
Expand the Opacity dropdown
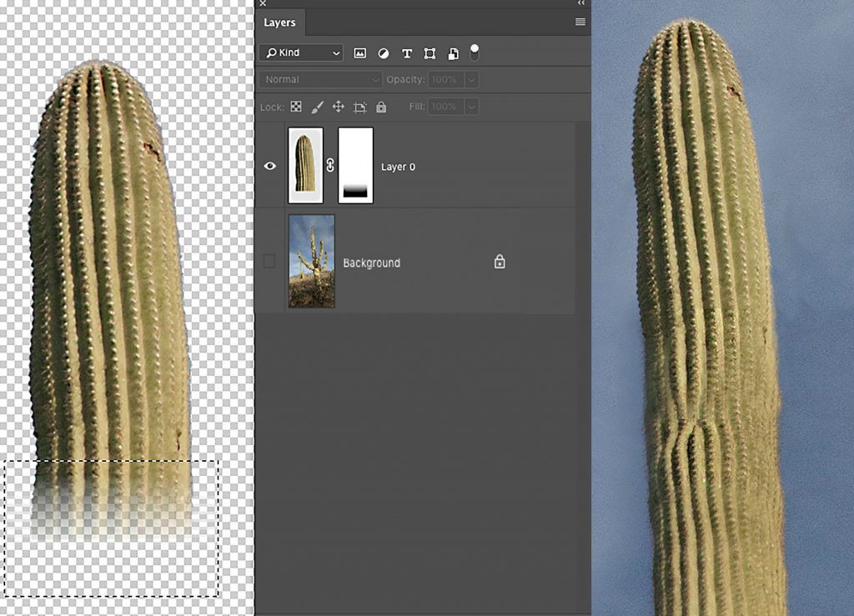pos(471,79)
